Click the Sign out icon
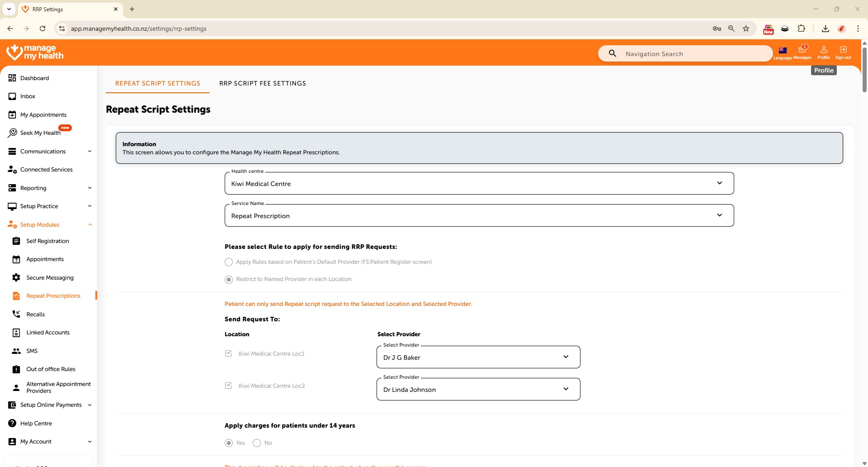Image resolution: width=868 pixels, height=467 pixels. [x=843, y=50]
